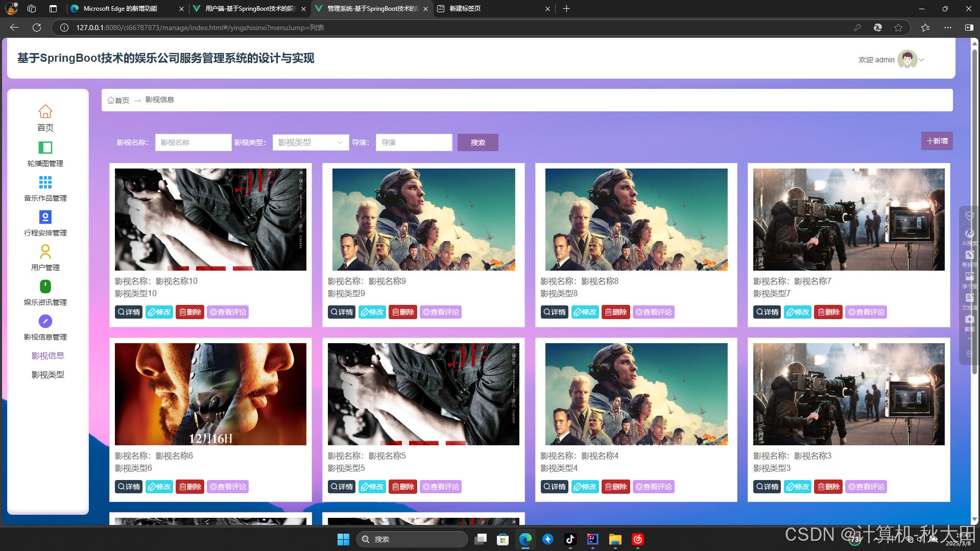Open File Explorer from taskbar
This screenshot has width=980, height=551.
[615, 539]
